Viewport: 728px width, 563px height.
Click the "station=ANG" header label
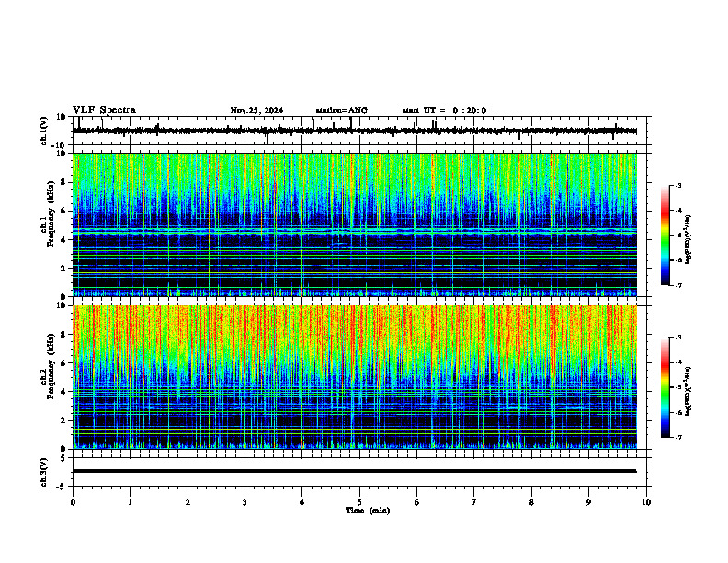[342, 110]
